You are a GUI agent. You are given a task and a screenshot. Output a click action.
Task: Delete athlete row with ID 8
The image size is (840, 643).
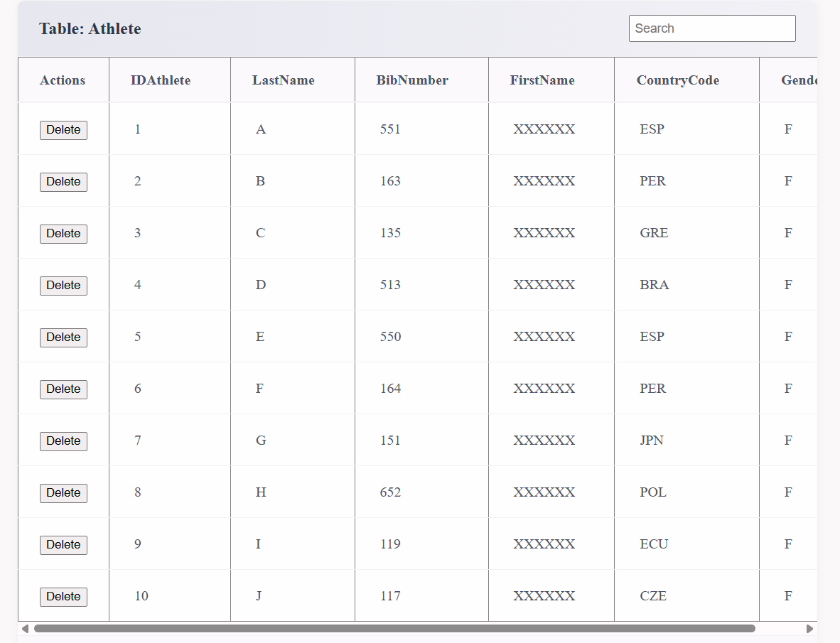click(x=63, y=493)
